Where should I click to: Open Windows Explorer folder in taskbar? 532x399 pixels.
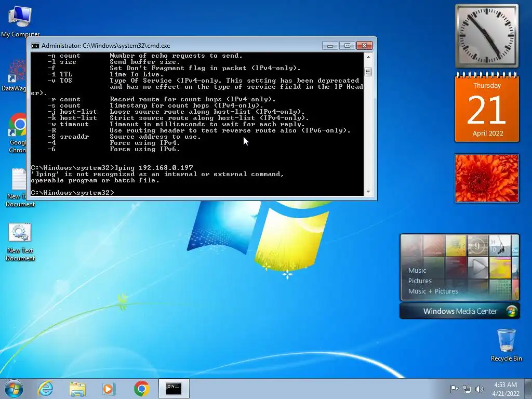coord(77,389)
